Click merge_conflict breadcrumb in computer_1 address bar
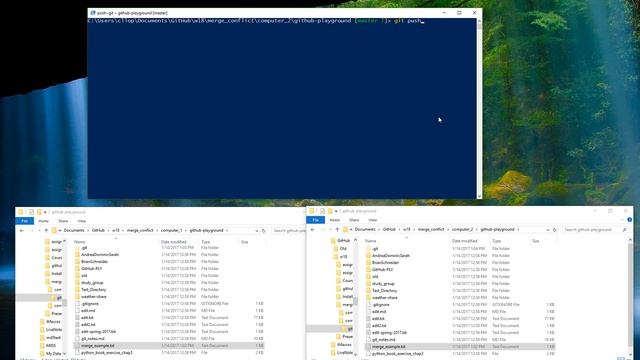This screenshot has width=640, height=360. tap(140, 231)
